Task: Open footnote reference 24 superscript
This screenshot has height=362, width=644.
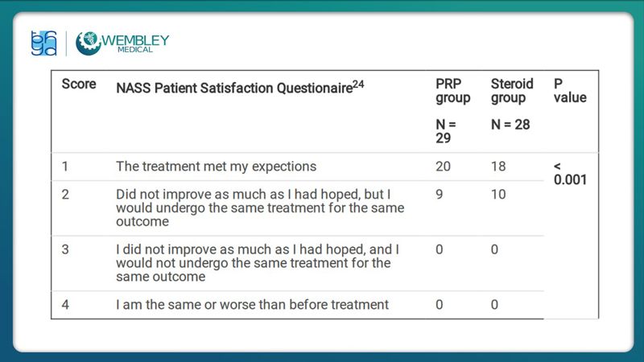Action: point(358,83)
